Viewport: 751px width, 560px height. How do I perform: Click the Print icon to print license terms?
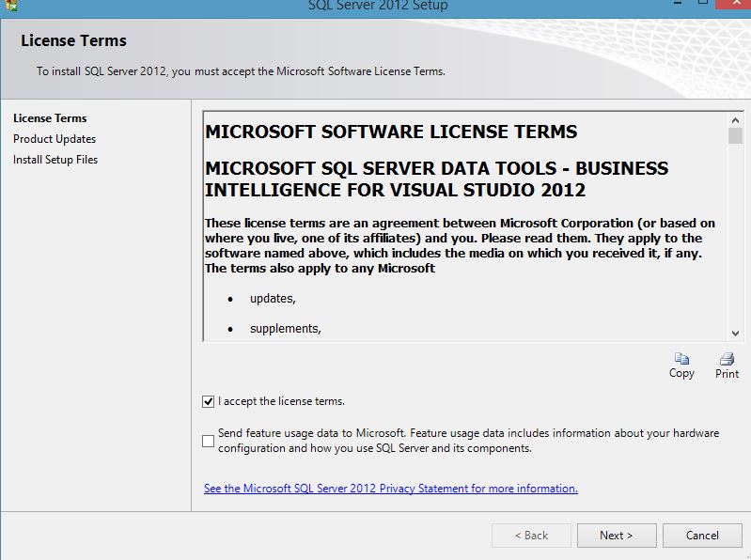point(727,360)
